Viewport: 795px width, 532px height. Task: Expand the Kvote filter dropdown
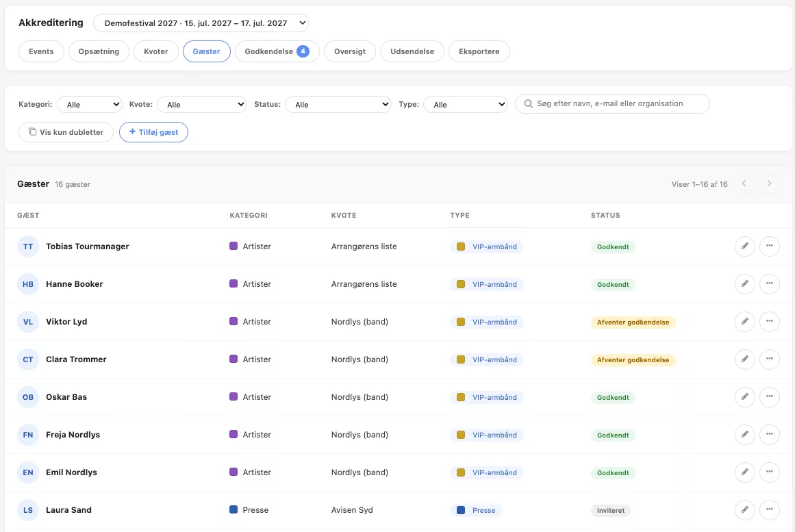coord(202,105)
